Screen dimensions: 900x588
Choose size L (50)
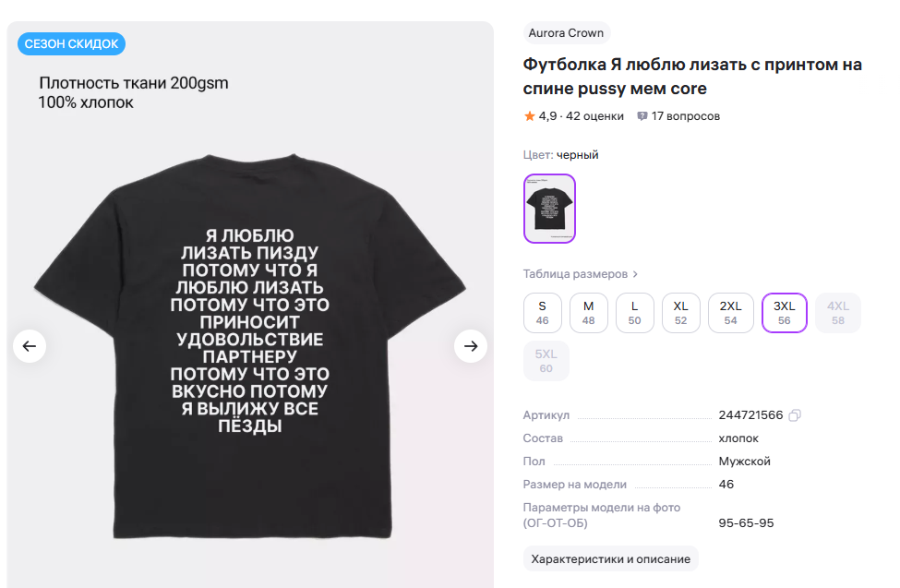(635, 313)
